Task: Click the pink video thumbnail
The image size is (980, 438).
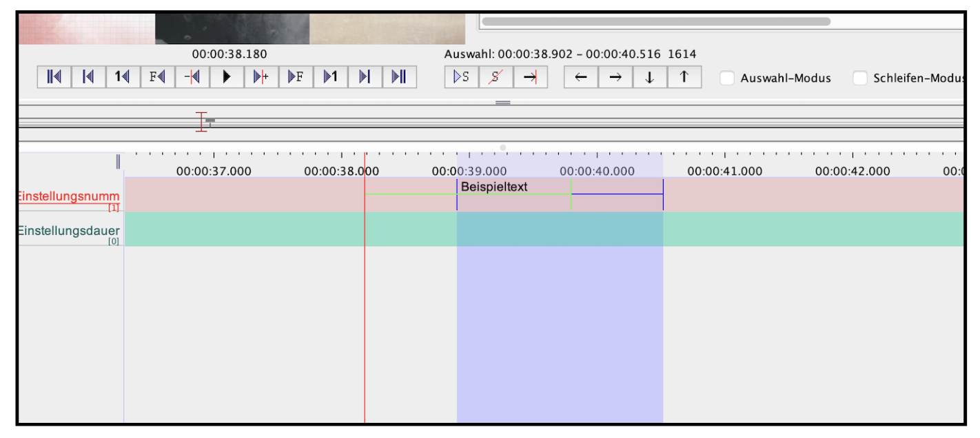Action: [86, 29]
